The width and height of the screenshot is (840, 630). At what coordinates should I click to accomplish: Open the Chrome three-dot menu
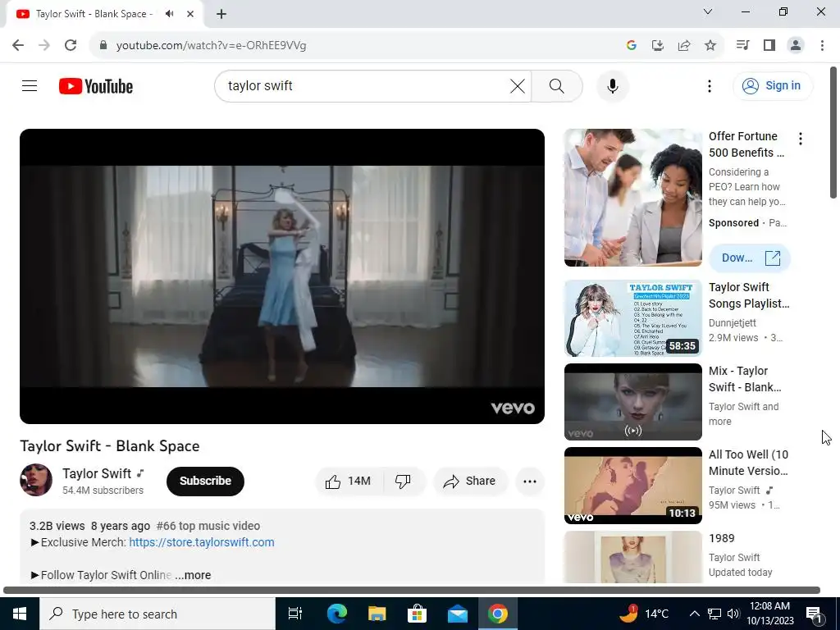(822, 45)
